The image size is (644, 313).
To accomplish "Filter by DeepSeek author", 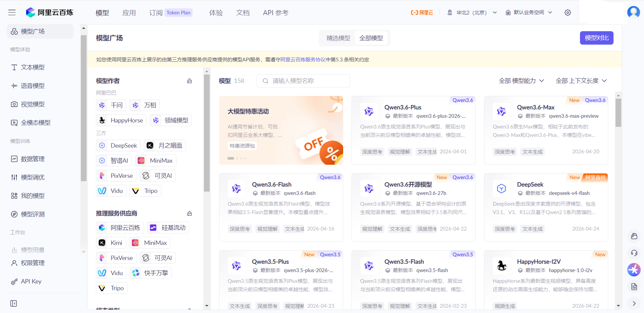I will tap(118, 146).
